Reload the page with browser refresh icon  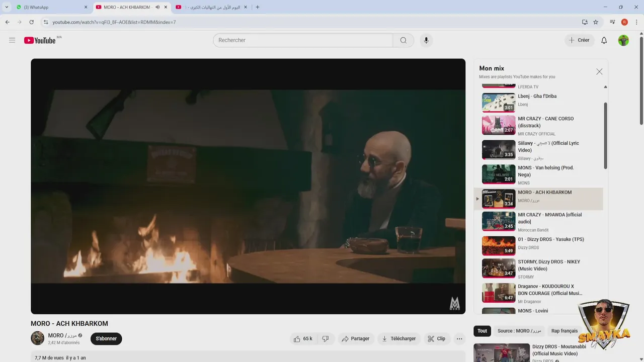click(31, 22)
